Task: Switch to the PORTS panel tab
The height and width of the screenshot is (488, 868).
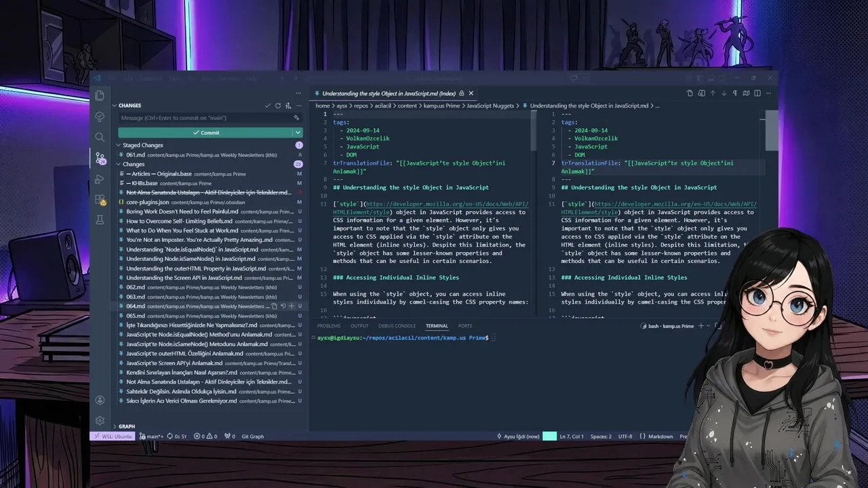Action: pos(465,326)
